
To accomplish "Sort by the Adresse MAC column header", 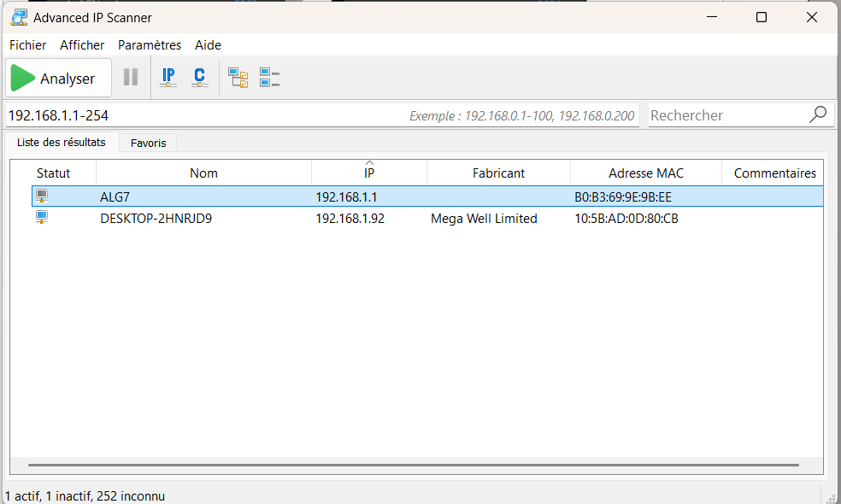I will (x=646, y=173).
